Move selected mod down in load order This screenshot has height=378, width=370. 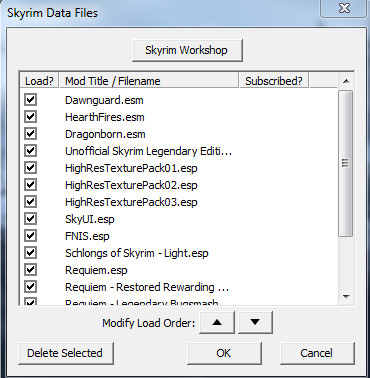click(x=255, y=322)
